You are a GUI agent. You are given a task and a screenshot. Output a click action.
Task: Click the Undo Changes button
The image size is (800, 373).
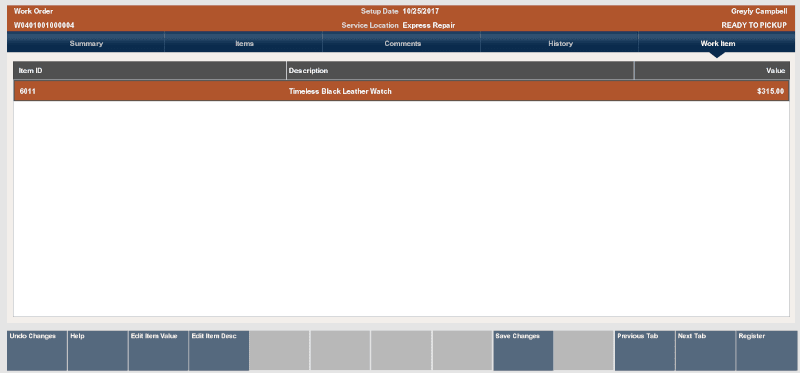[37, 351]
